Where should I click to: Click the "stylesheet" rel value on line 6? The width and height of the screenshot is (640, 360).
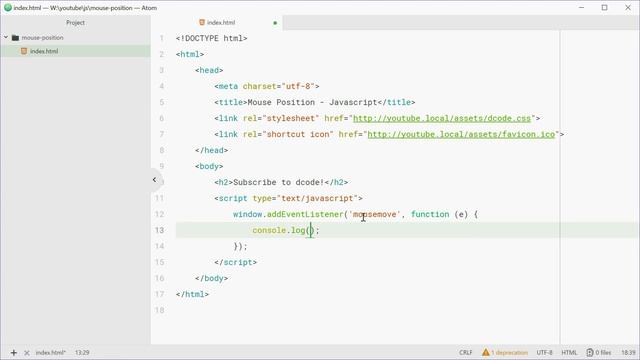click(291, 118)
